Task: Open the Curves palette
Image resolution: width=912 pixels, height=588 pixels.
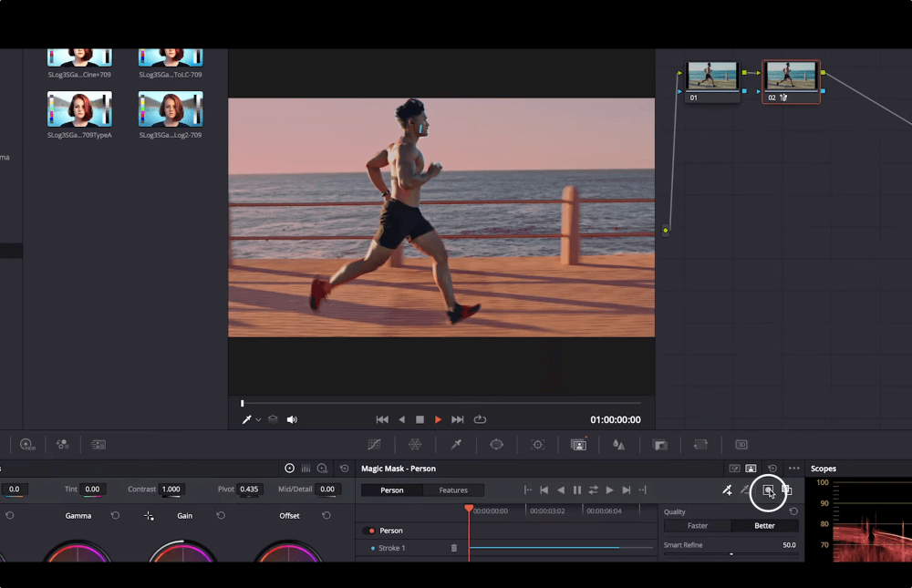Action: pos(374,444)
